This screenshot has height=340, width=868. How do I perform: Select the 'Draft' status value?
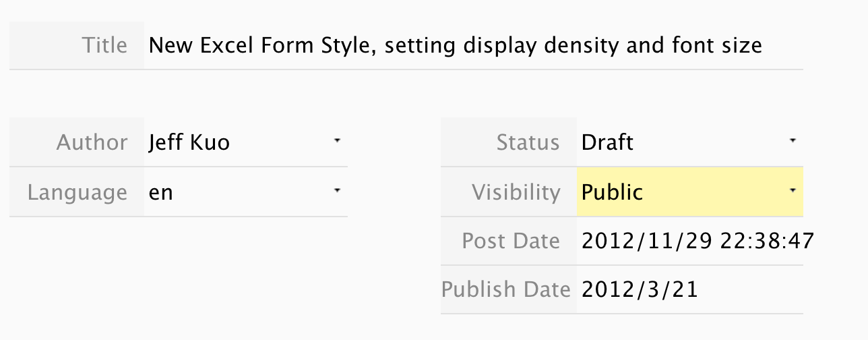(x=607, y=142)
